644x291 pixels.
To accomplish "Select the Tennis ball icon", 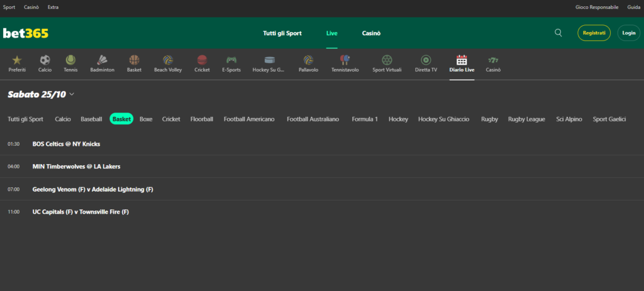I will 70,60.
